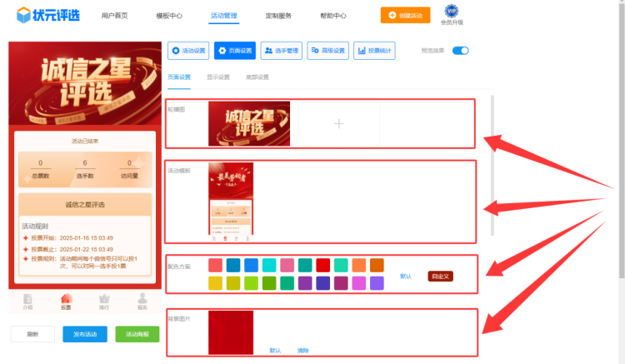
Task: Open the 介绍 tab icon in preview
Action: [28, 300]
